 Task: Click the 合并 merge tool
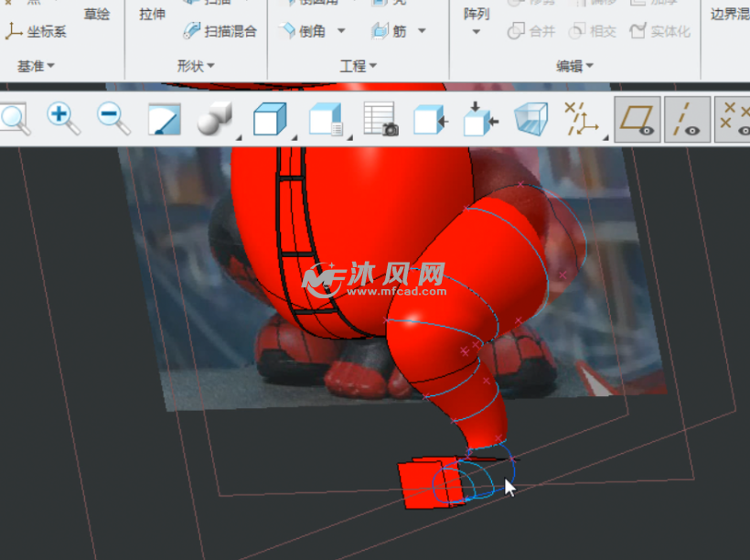coord(530,32)
